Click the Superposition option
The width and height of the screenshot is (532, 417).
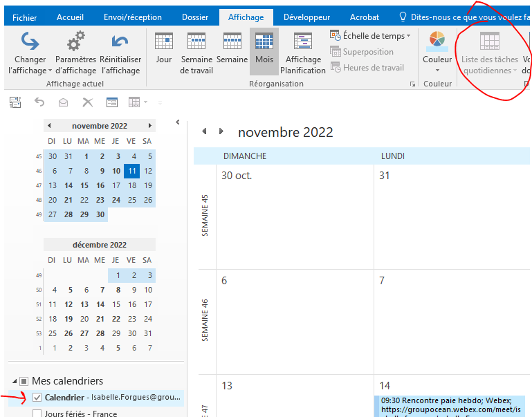[x=362, y=52]
